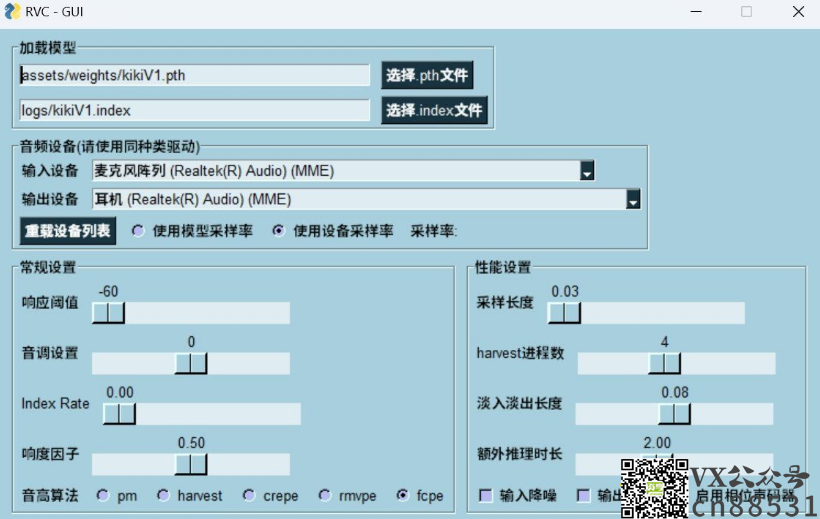Click the 响度因子 value 0.50
This screenshot has width=820, height=519.
click(191, 443)
